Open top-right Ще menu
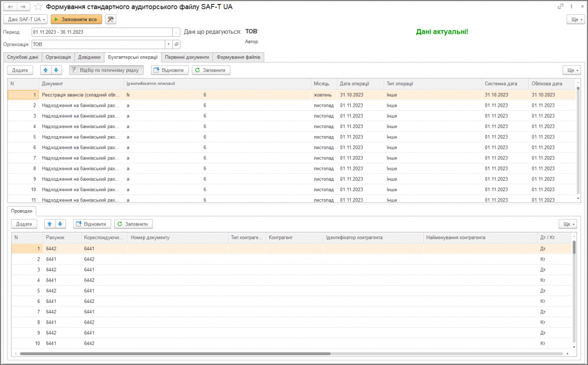Screen dimensions: 588x365 [x=575, y=19]
